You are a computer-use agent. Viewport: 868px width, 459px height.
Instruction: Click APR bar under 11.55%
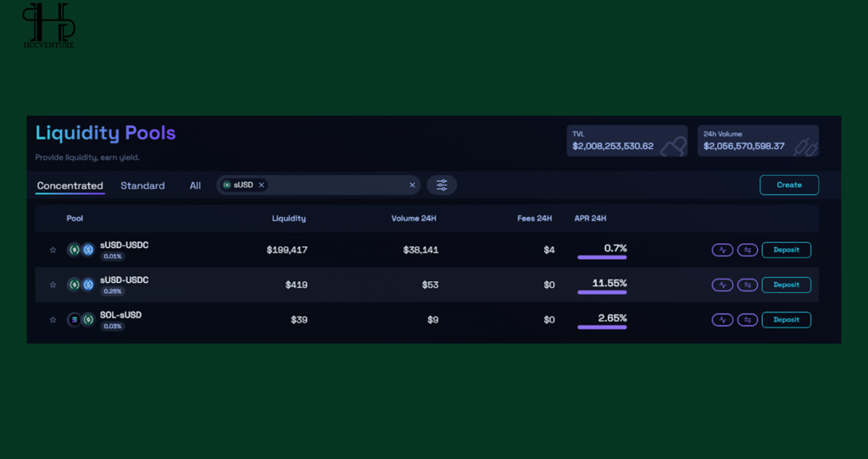click(603, 292)
